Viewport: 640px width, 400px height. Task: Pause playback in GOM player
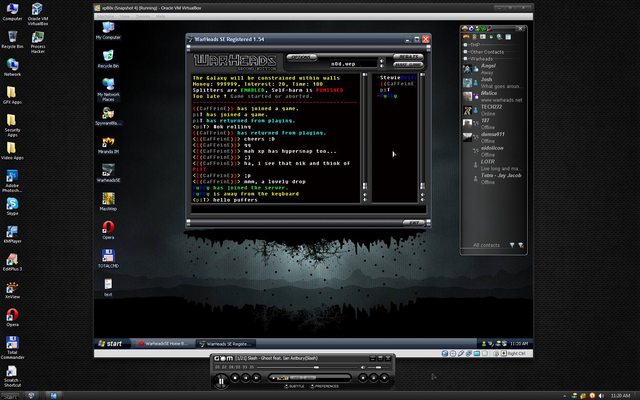pyautogui.click(x=221, y=381)
